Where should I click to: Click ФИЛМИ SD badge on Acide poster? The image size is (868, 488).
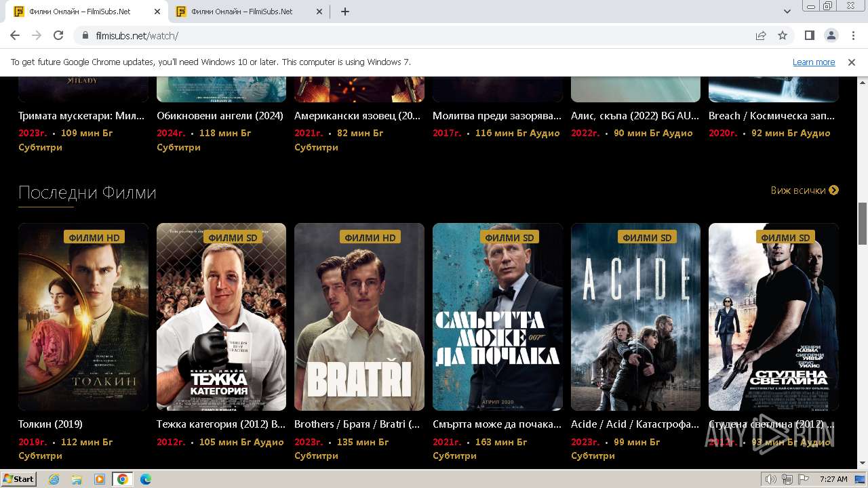tap(647, 237)
